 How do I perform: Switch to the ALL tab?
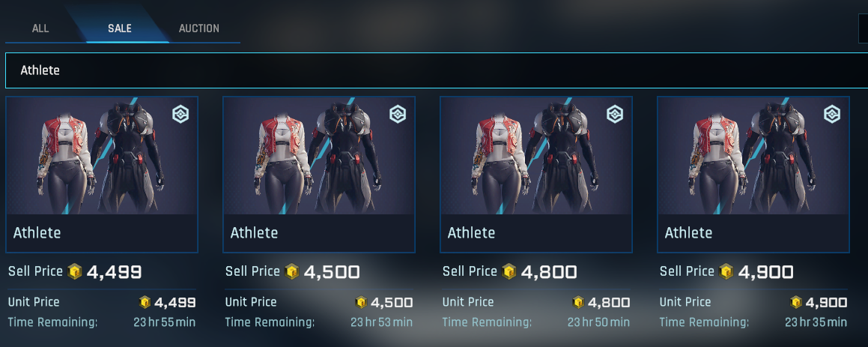[x=40, y=28]
